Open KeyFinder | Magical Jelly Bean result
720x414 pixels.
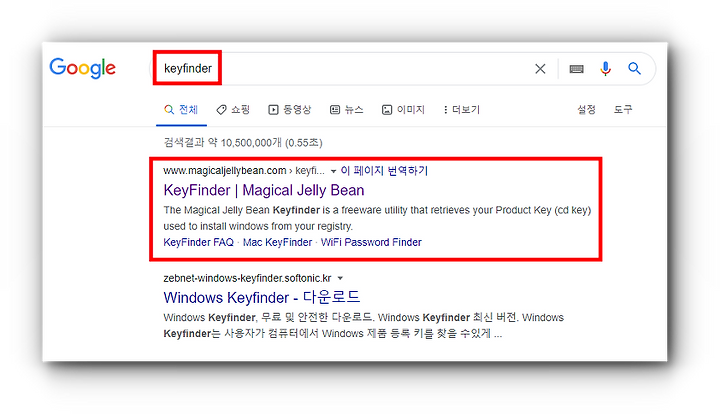pos(264,190)
